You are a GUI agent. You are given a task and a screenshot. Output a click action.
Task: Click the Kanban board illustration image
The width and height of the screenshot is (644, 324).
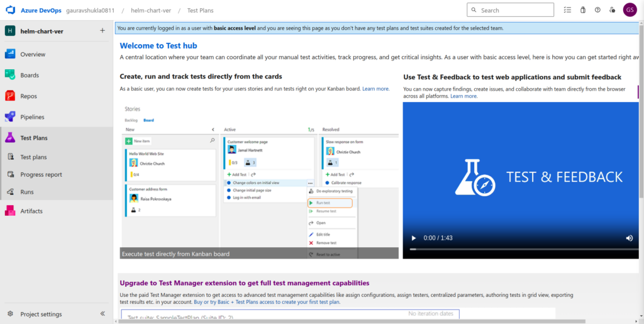click(x=259, y=181)
